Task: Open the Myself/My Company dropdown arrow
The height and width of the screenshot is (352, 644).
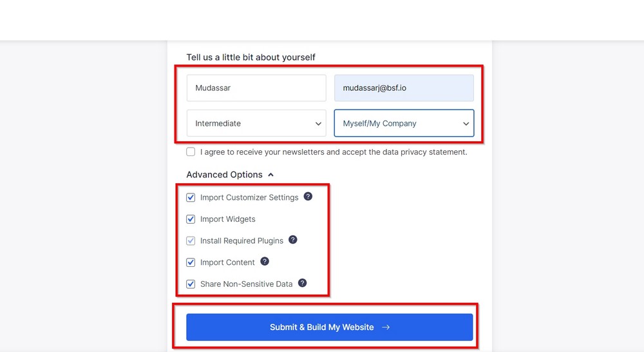Action: 466,124
